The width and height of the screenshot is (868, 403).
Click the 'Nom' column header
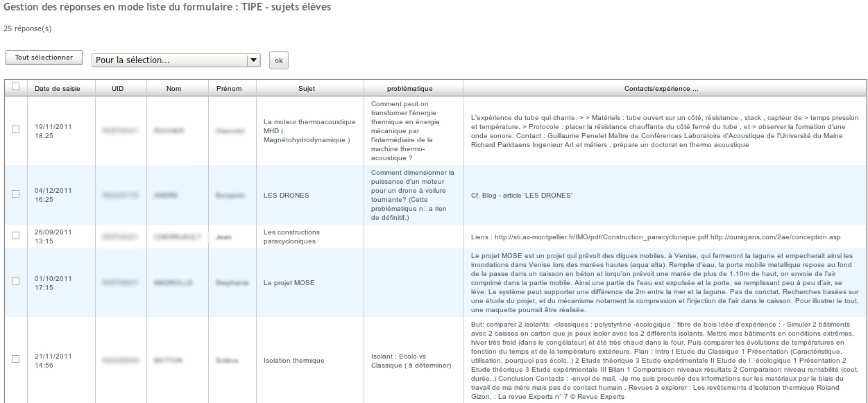(173, 89)
